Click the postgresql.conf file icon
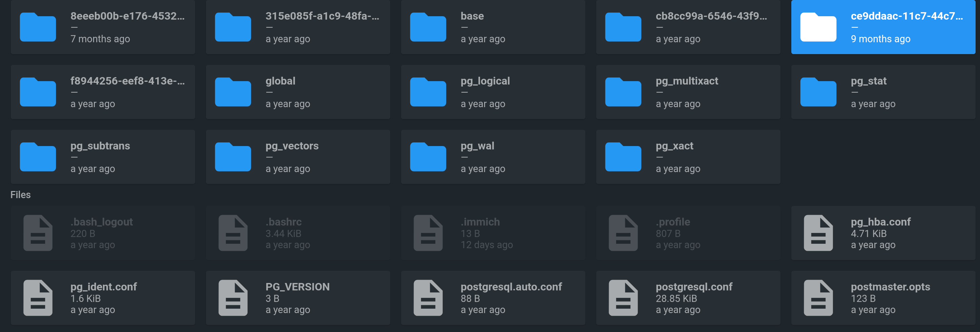 [x=624, y=298]
